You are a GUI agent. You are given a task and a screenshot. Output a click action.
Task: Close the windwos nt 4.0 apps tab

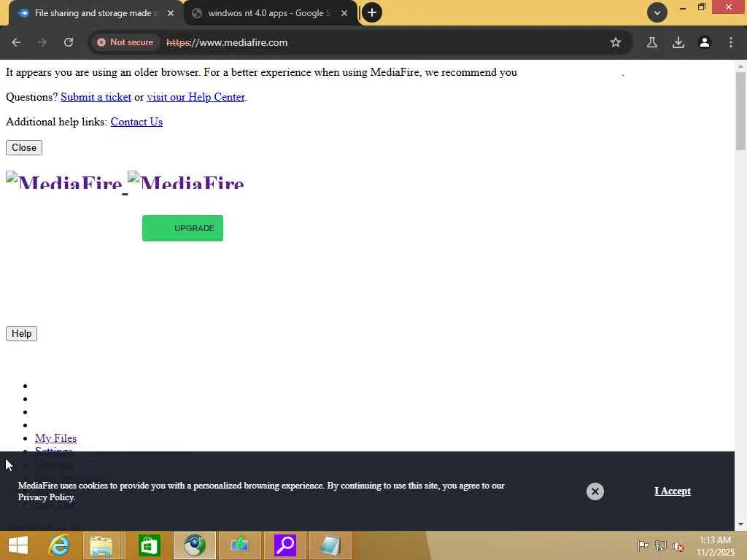pos(344,13)
